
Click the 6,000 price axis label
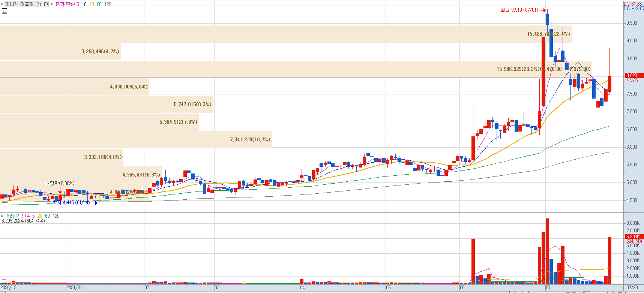pos(632,147)
